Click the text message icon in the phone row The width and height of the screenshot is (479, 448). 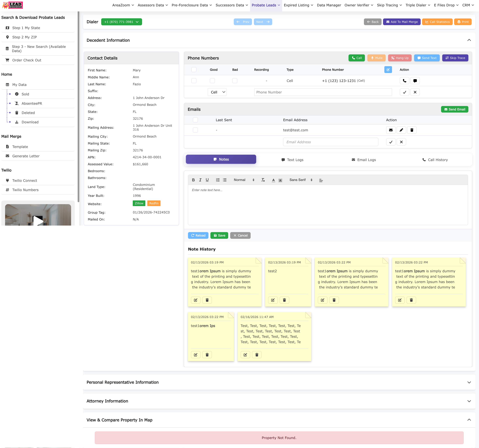tap(415, 81)
